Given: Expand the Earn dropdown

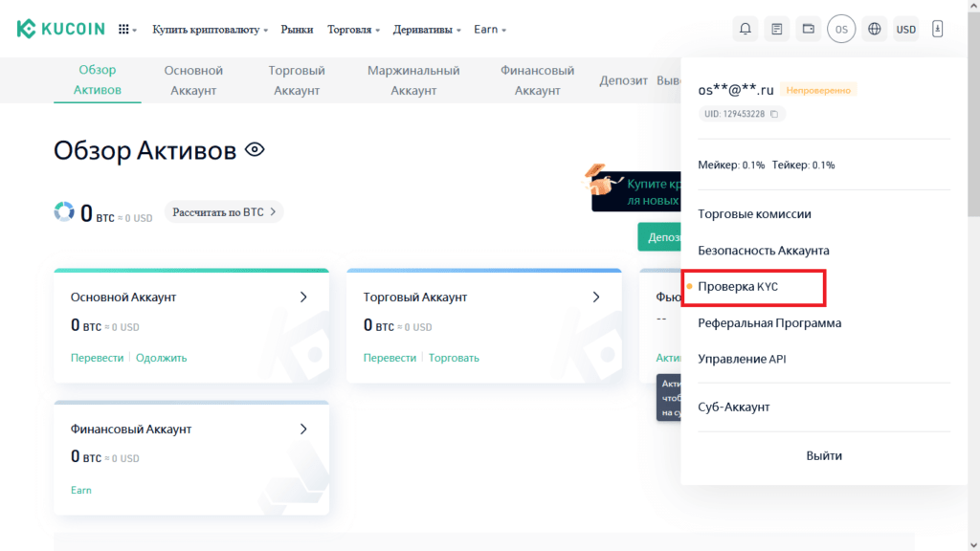Looking at the screenshot, I should point(486,30).
